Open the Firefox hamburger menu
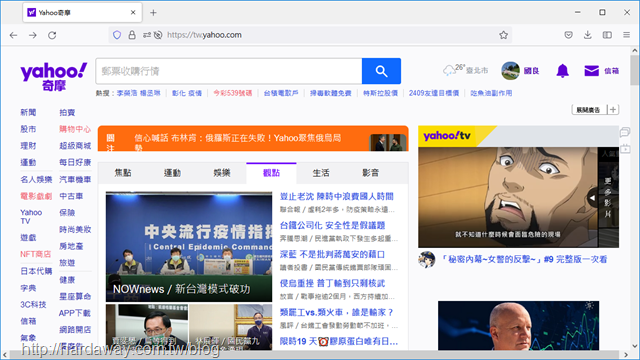The image size is (640, 360). [627, 35]
